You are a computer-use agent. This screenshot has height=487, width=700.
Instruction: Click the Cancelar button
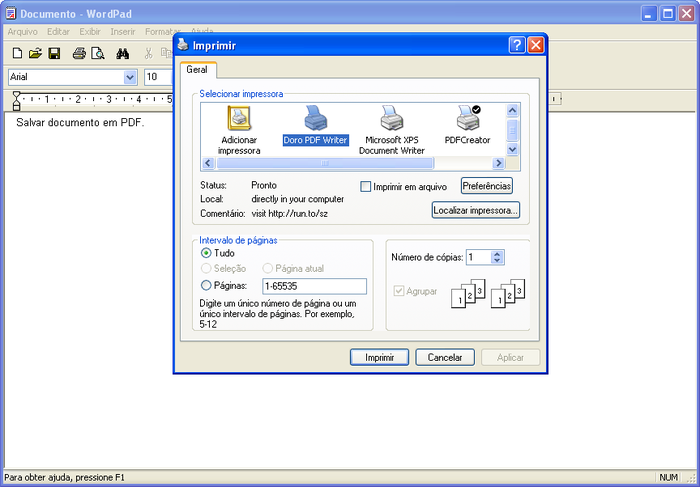coord(445,357)
